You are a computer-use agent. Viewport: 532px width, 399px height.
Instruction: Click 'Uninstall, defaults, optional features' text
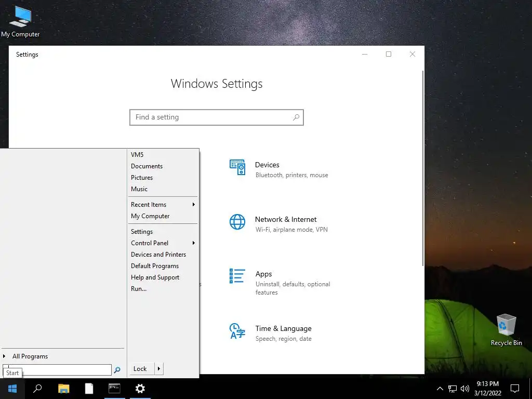pyautogui.click(x=293, y=288)
